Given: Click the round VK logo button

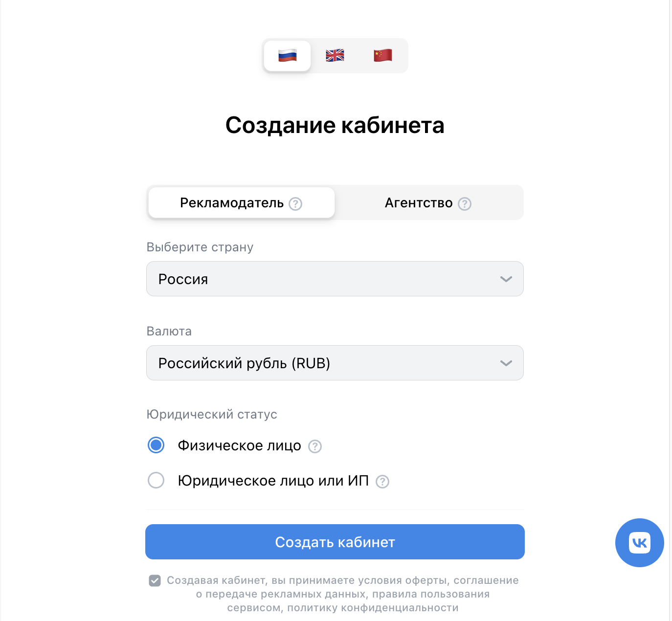Looking at the screenshot, I should pyautogui.click(x=639, y=543).
